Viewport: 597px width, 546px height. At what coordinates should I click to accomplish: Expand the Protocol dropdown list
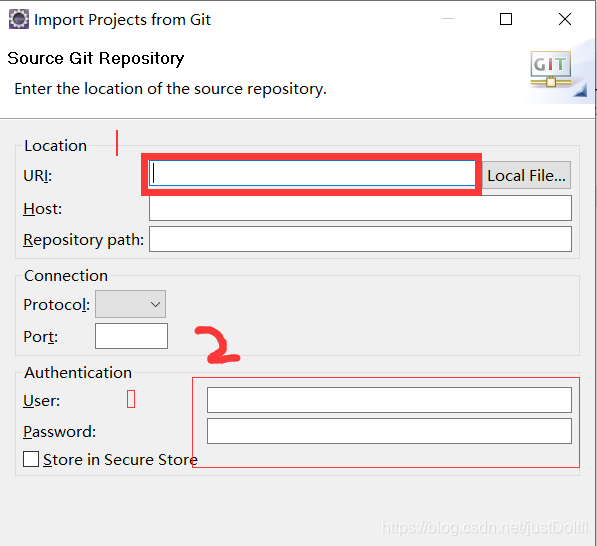130,304
